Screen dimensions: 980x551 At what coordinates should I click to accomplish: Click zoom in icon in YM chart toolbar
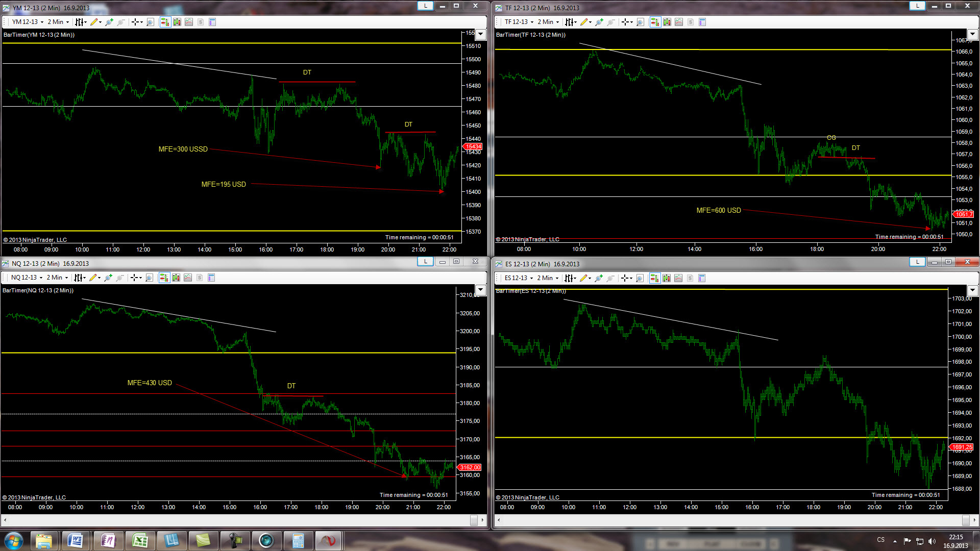pos(108,22)
